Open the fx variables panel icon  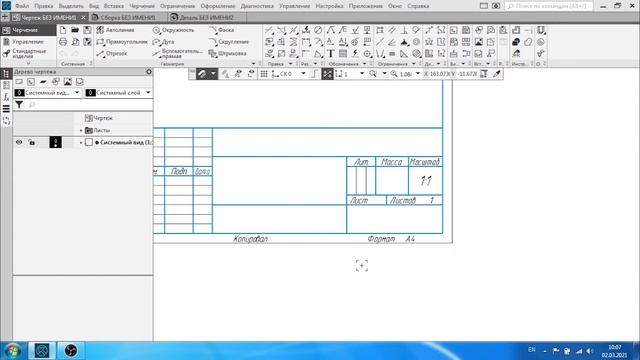pos(6,97)
